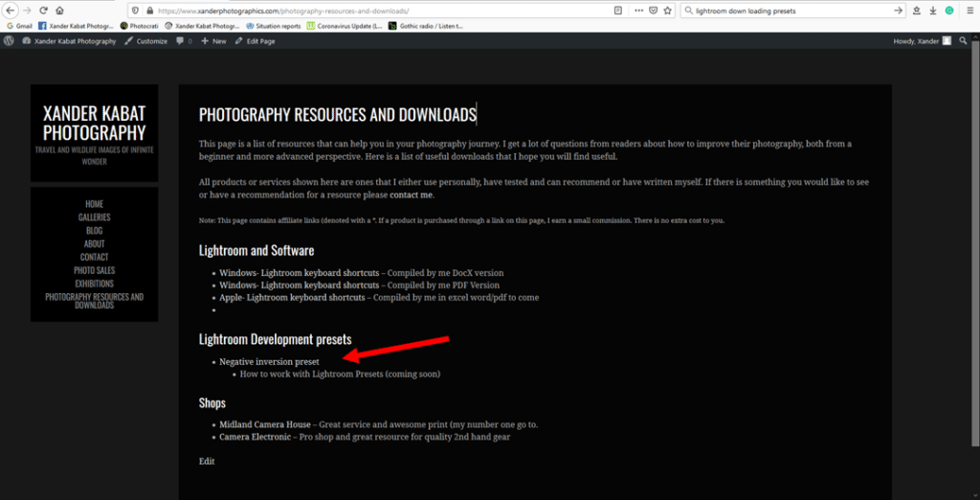Open the library bookmarks toolbar icon

916,11
